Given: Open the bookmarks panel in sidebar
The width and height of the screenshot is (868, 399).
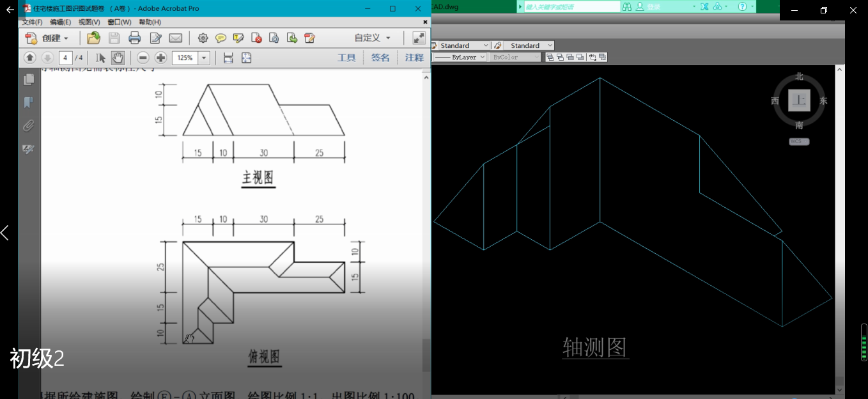Looking at the screenshot, I should pyautogui.click(x=29, y=102).
